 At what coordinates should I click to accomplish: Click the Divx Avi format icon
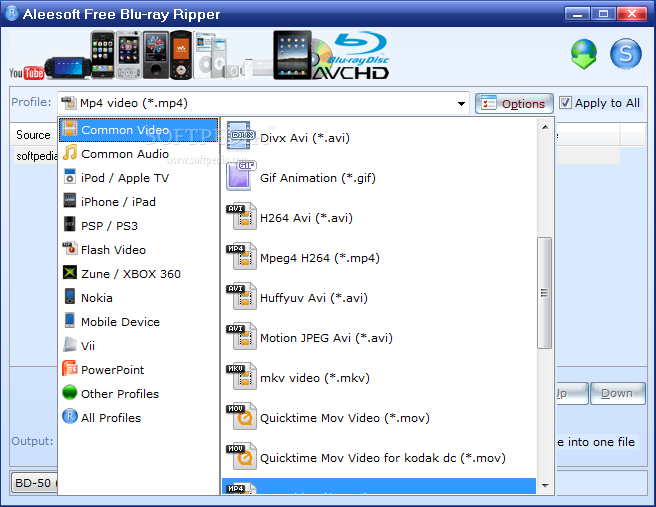click(x=241, y=136)
